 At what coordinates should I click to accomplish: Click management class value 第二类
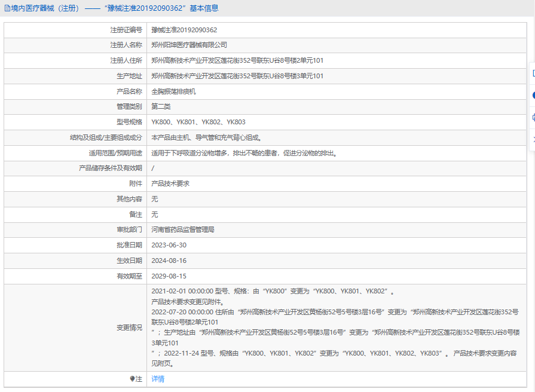click(x=161, y=106)
